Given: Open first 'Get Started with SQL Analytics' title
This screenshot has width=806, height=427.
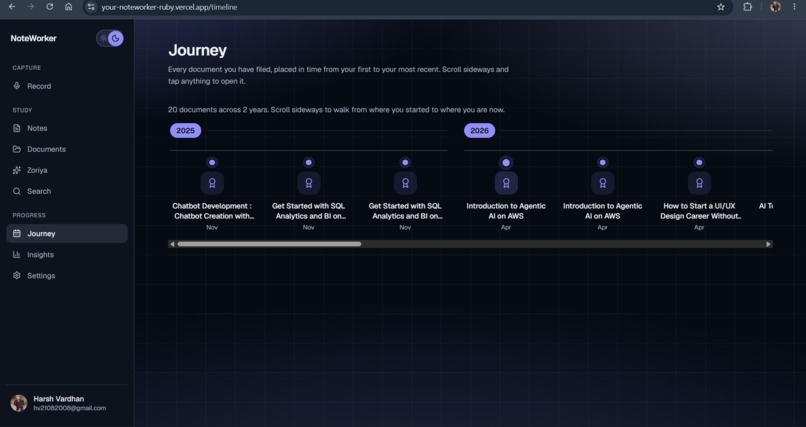Looking at the screenshot, I should (308, 211).
